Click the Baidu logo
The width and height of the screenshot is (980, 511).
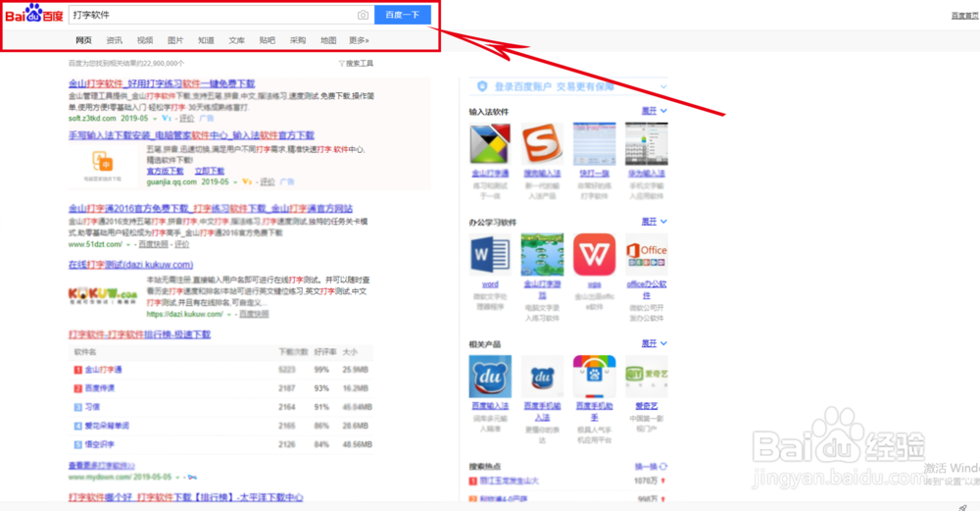click(x=33, y=14)
